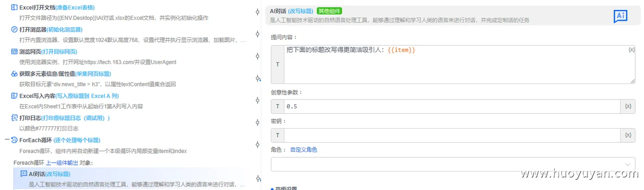The width and height of the screenshot is (644, 190).
Task: Click the AI对话 step icon in loop
Action: (x=24, y=174)
